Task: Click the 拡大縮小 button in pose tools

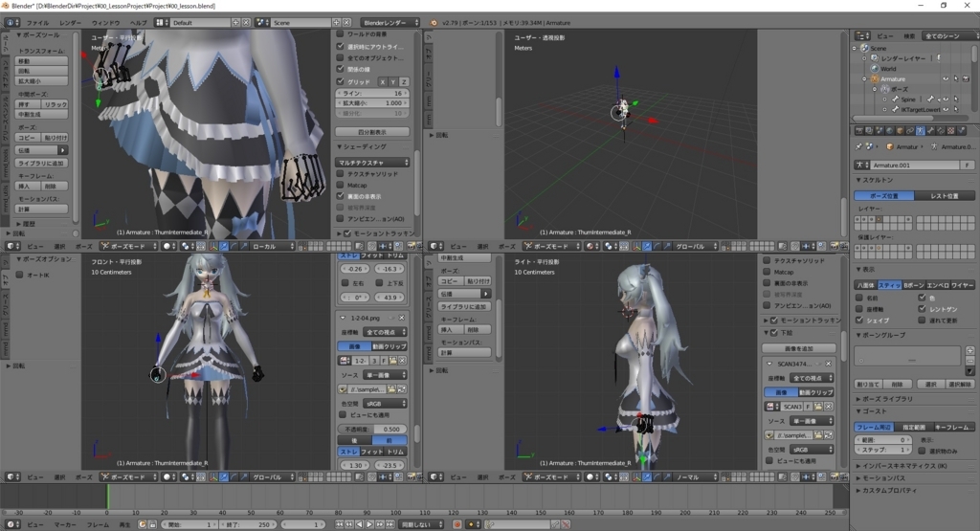Action: [x=42, y=80]
